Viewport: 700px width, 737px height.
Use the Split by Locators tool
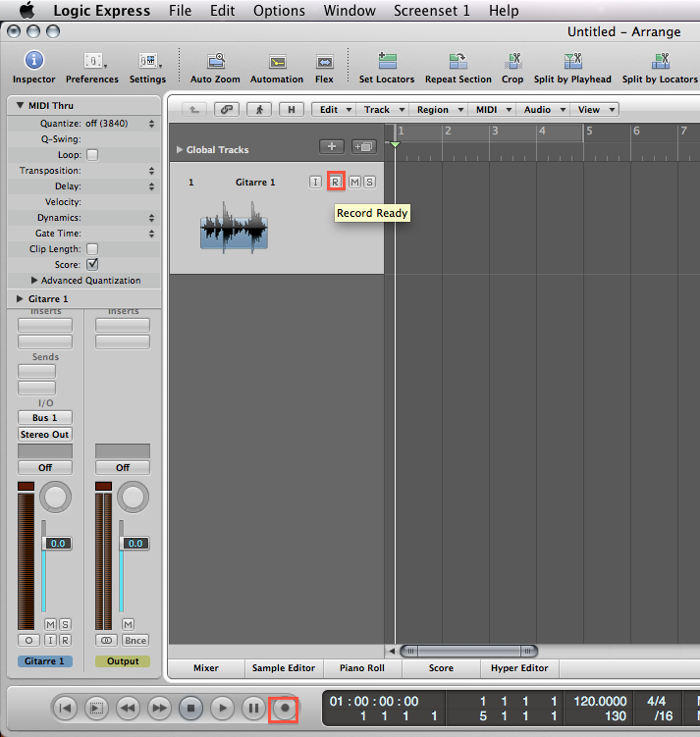tap(660, 61)
